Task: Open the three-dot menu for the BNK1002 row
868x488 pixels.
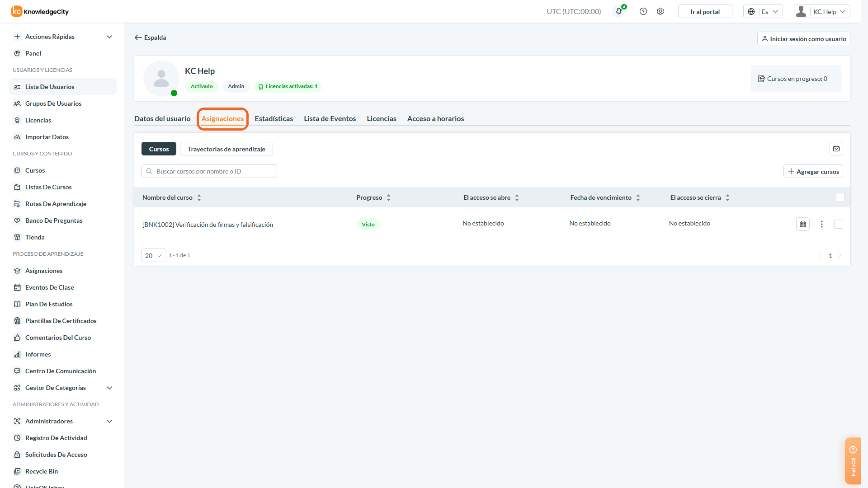Action: [x=822, y=224]
